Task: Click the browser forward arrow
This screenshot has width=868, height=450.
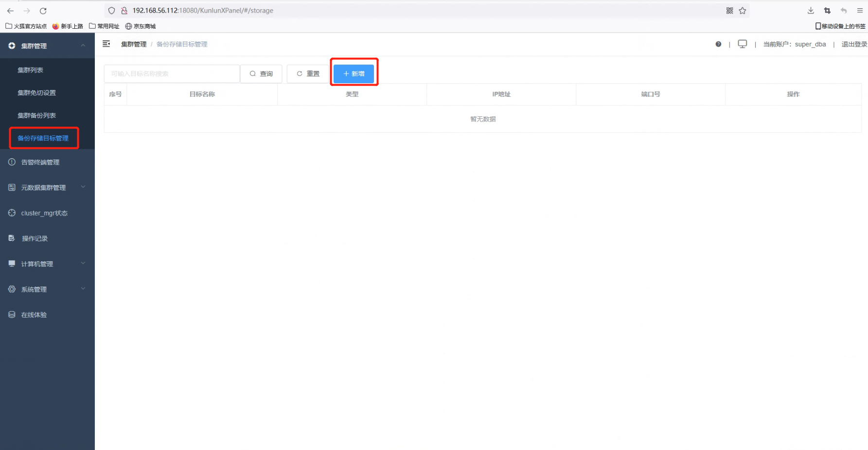Action: coord(27,11)
